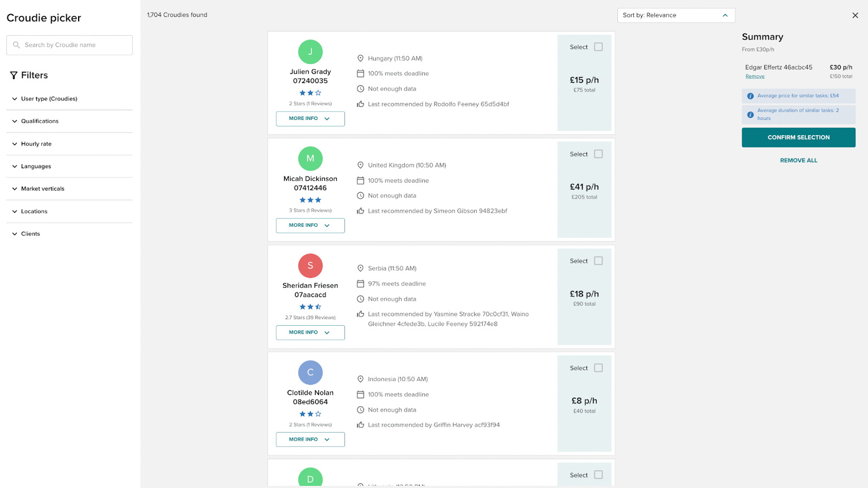Click Remove link under Edgar Effertz

click(755, 77)
